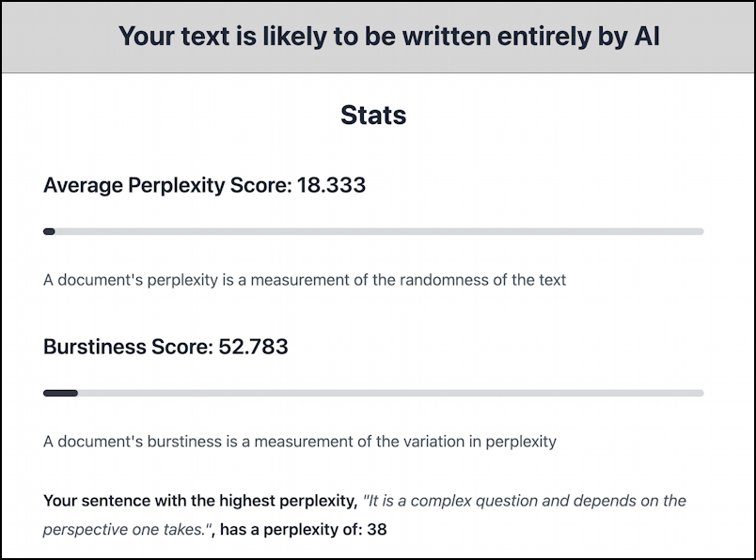Click the 'perspective one takes.' quote ending
This screenshot has width=756, height=560.
(x=126, y=530)
